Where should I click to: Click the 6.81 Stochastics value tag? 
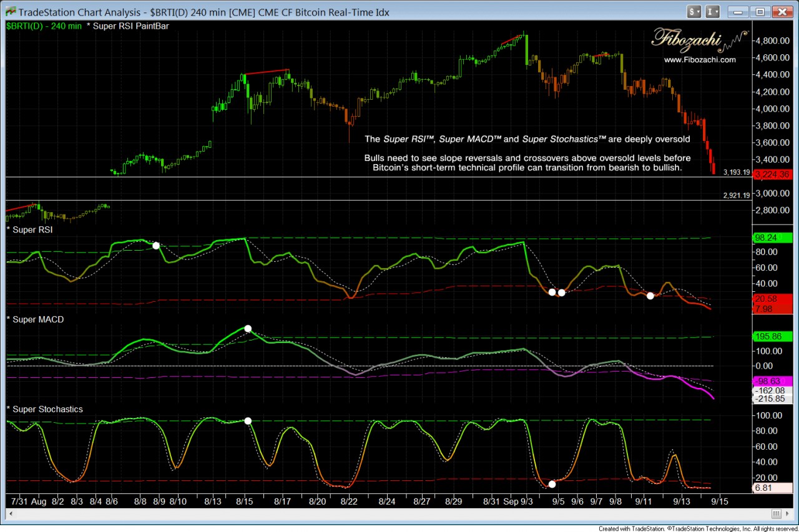(773, 488)
